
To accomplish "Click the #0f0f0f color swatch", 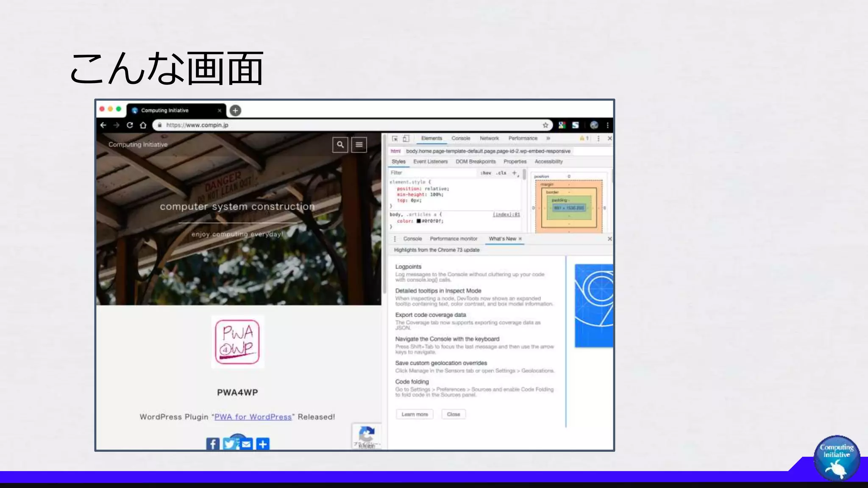I will (x=419, y=221).
